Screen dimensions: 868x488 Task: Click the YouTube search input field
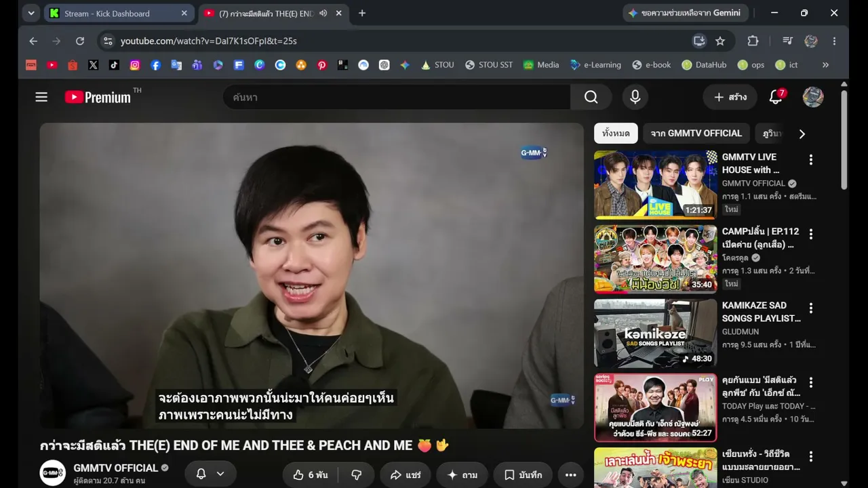397,97
